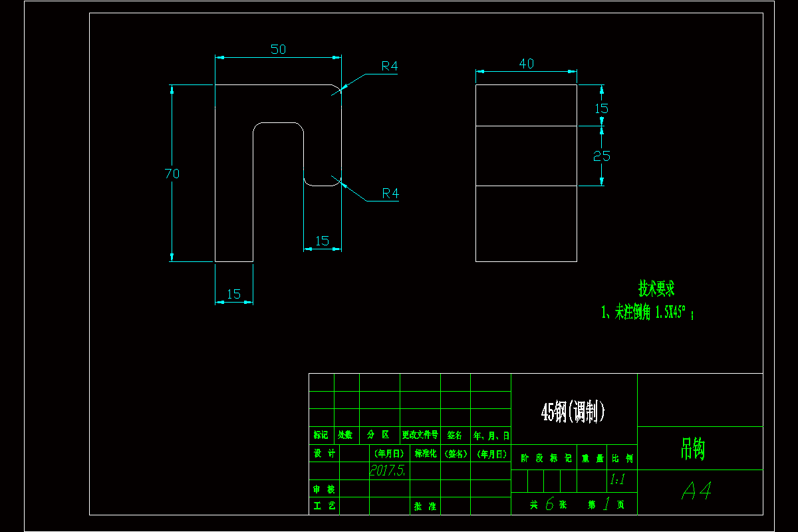Image resolution: width=798 pixels, height=532 pixels.
Task: Click the '标准化' cell text
Action: click(426, 454)
